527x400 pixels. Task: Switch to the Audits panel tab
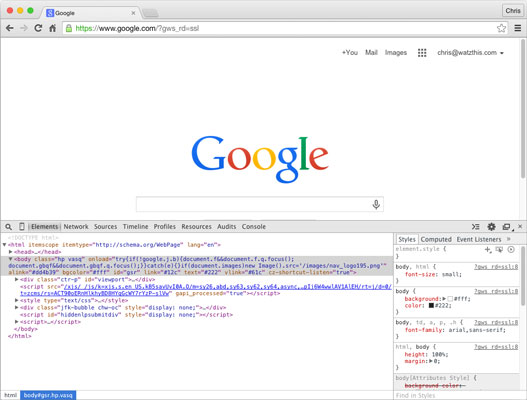[x=227, y=227]
